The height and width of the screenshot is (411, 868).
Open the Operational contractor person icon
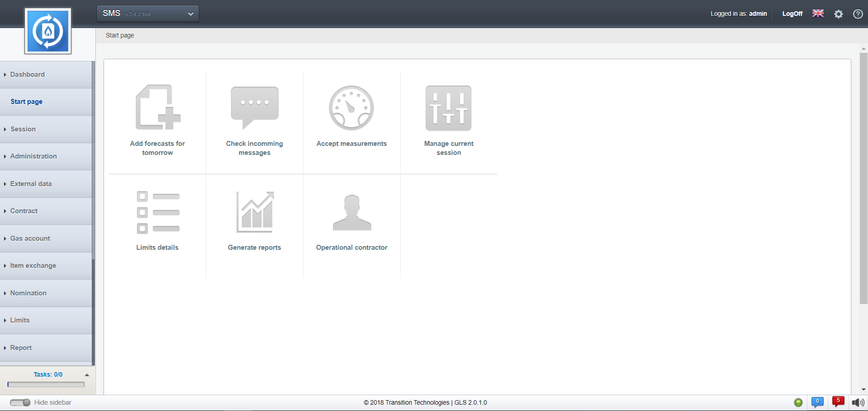click(x=352, y=213)
